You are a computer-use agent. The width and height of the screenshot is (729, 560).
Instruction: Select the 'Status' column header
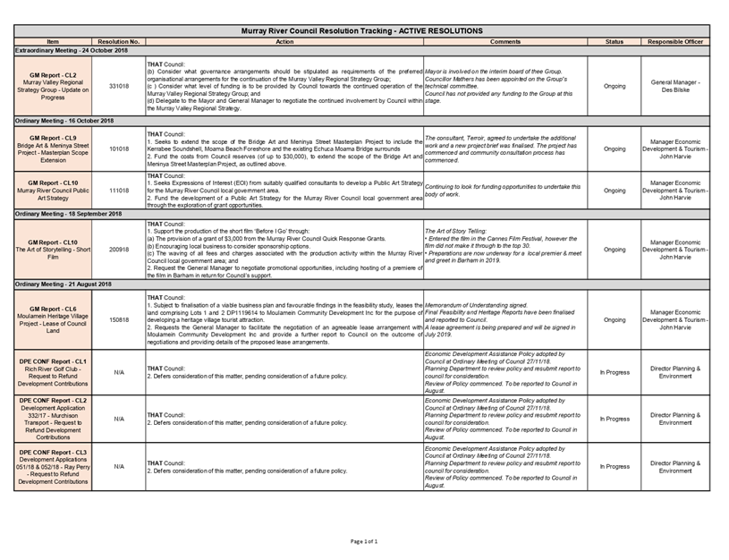coord(615,41)
